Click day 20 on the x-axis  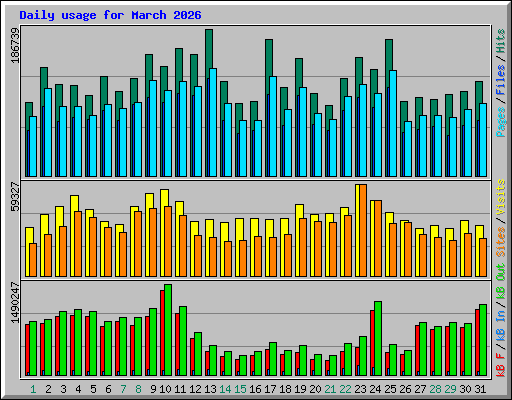pyautogui.click(x=315, y=389)
